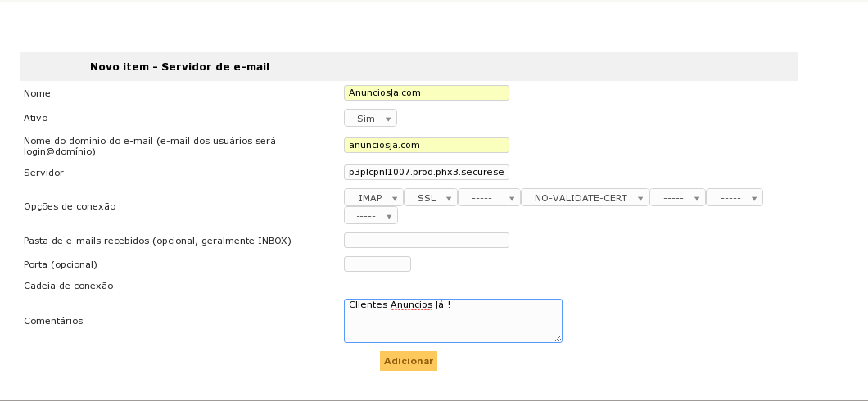Viewport: 868px width, 401px height.
Task: Open the empty dropdown immediately after NO-VALIDATE-CERT
Action: [x=677, y=198]
